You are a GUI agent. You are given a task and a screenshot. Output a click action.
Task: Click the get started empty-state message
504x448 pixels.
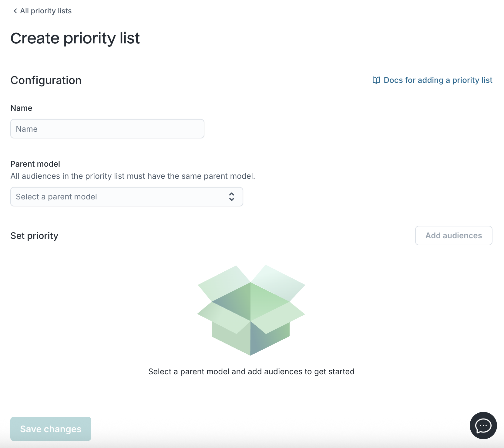pyautogui.click(x=251, y=372)
